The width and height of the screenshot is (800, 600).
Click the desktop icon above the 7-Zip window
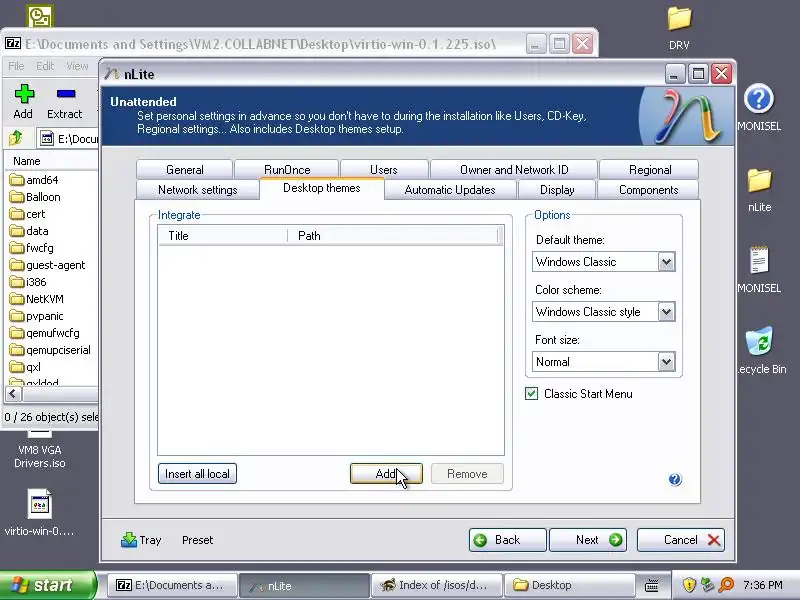[40, 16]
